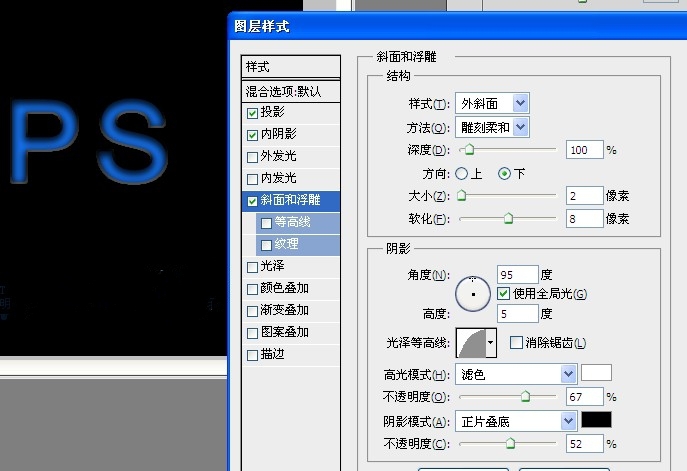The image size is (687, 471).
Task: Click the 深度 depth slider handle
Action: tap(469, 150)
